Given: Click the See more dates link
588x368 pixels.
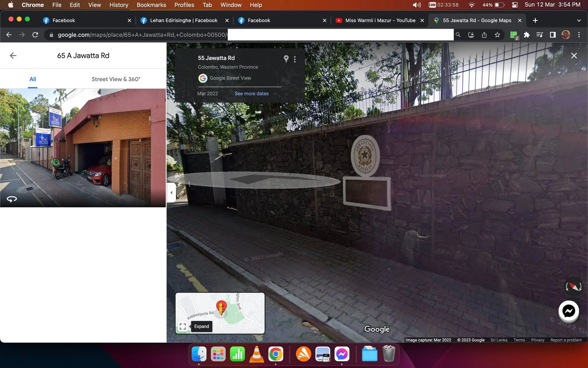Looking at the screenshot, I should [x=252, y=93].
